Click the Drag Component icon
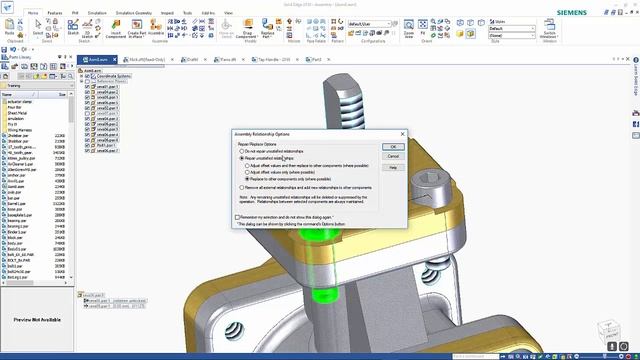The image size is (640, 360). [x=247, y=29]
